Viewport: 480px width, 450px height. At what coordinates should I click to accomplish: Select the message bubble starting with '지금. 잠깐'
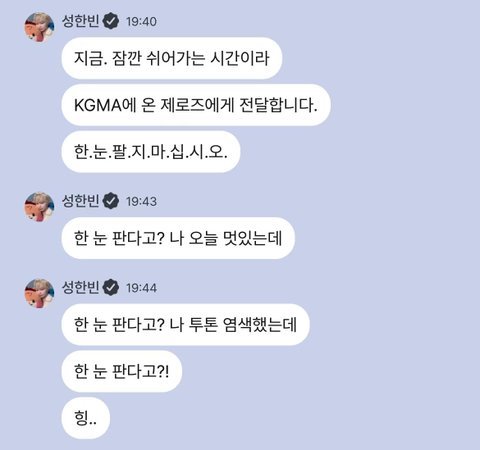(x=172, y=58)
